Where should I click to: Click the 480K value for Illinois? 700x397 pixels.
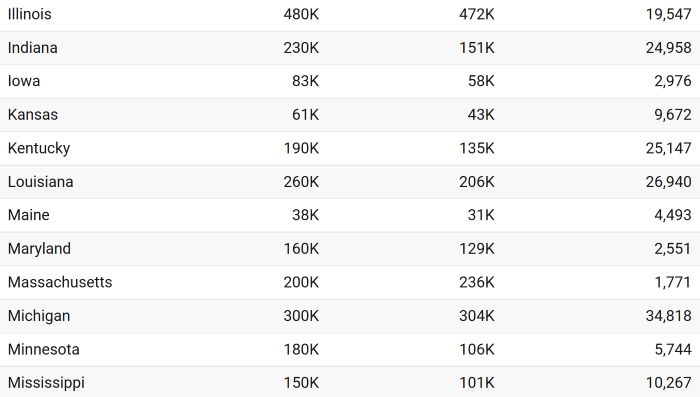301,14
